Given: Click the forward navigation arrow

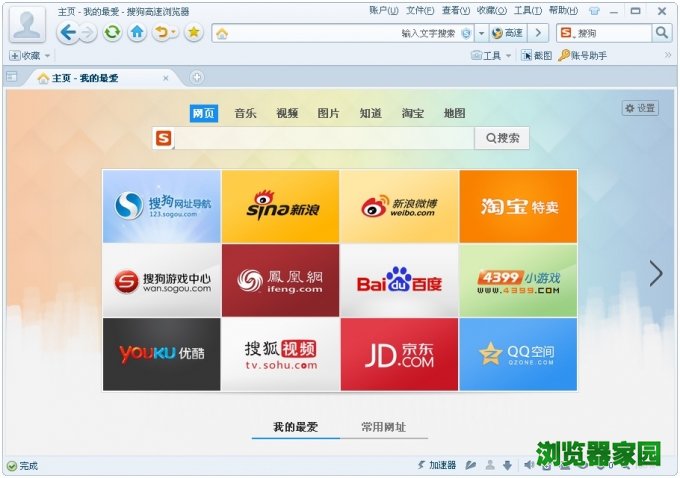Looking at the screenshot, I should click(88, 33).
